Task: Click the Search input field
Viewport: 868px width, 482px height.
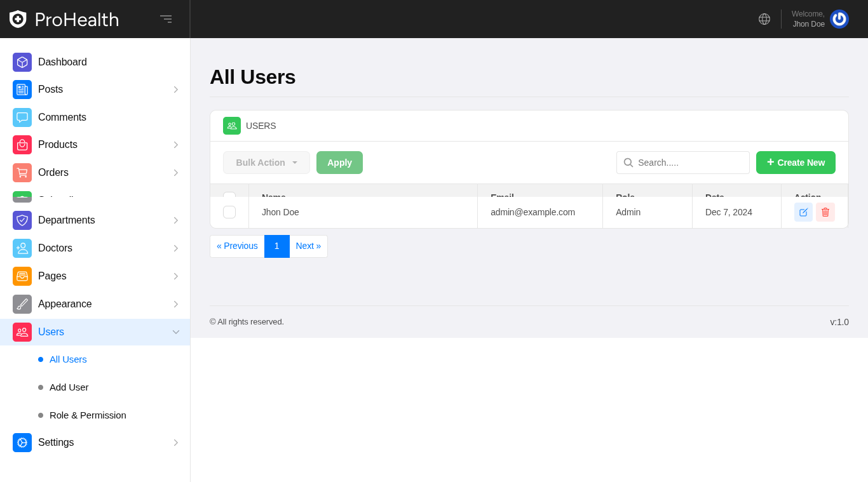Action: (689, 163)
